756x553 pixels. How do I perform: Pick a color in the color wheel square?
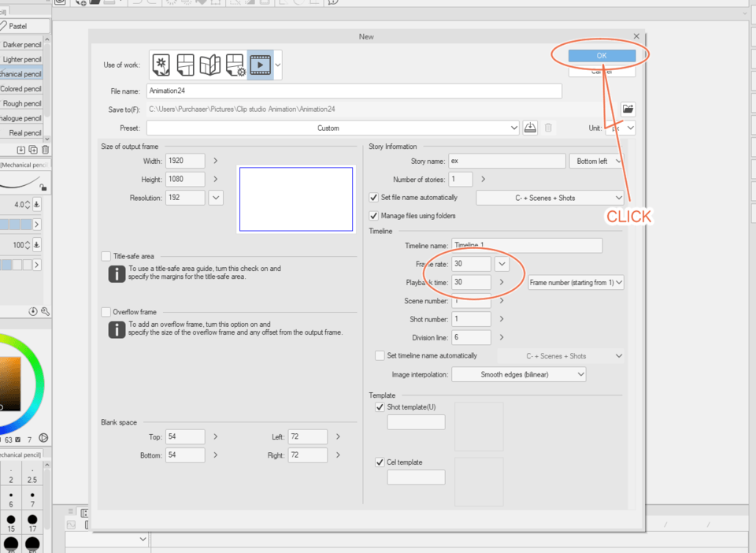click(x=9, y=384)
